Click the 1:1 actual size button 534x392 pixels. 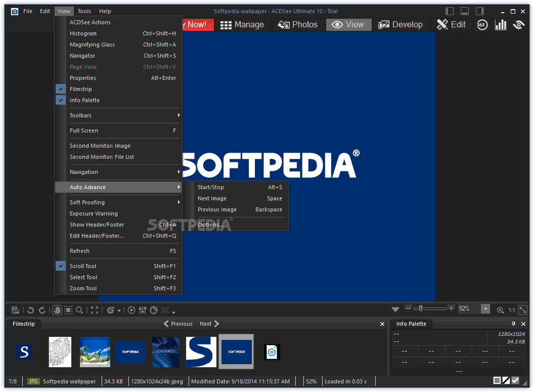click(512, 310)
